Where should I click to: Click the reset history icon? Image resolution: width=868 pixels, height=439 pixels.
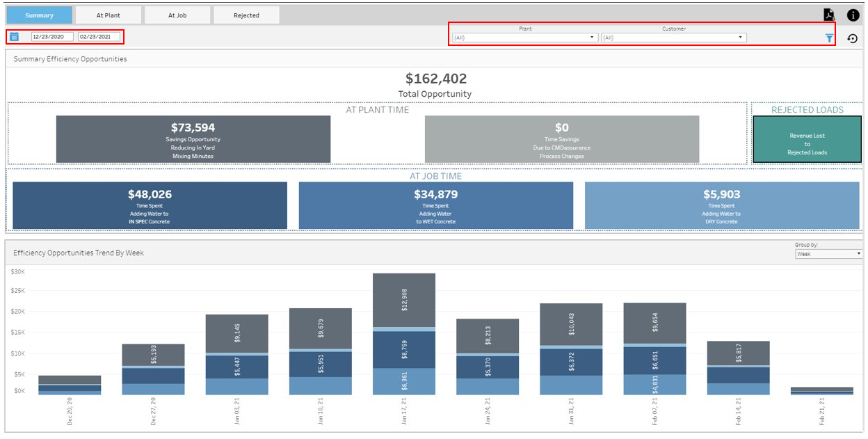853,38
